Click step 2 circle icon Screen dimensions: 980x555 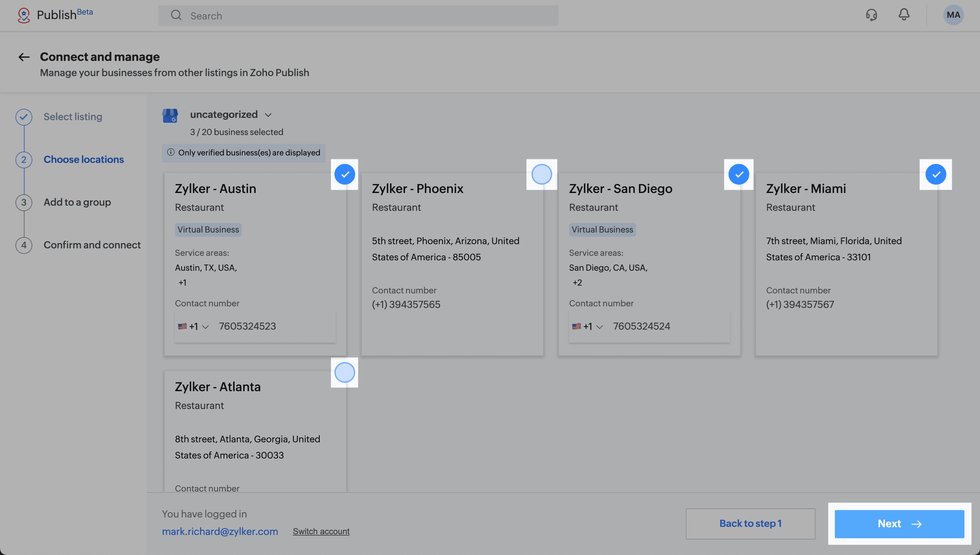coord(24,159)
